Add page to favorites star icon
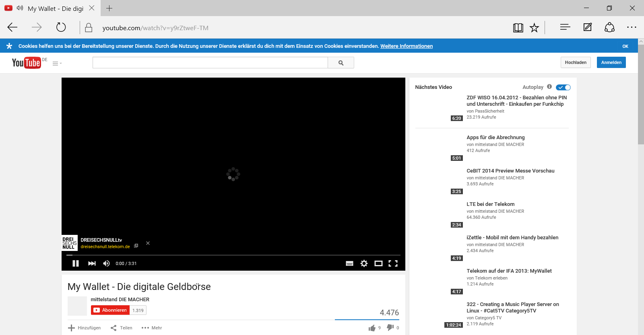This screenshot has width=644, height=335. click(534, 27)
